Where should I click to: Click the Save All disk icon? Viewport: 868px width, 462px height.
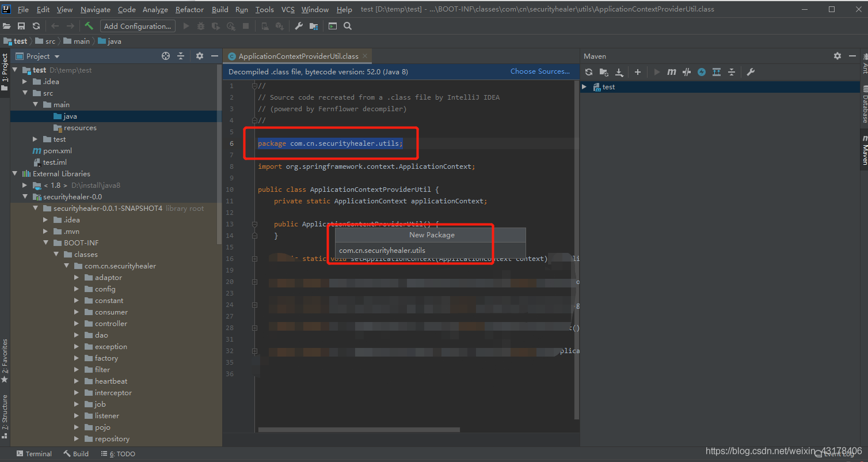point(21,26)
